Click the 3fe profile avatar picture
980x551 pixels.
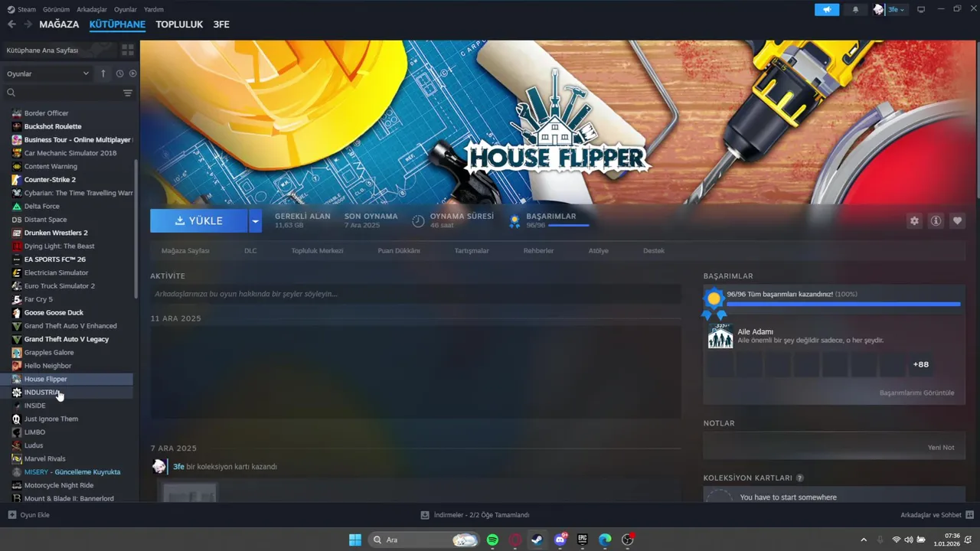(879, 9)
